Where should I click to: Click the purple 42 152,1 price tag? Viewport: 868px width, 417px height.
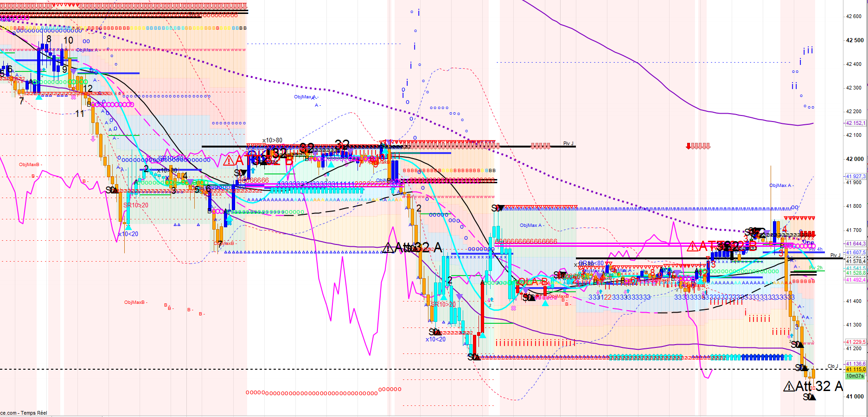[855, 123]
